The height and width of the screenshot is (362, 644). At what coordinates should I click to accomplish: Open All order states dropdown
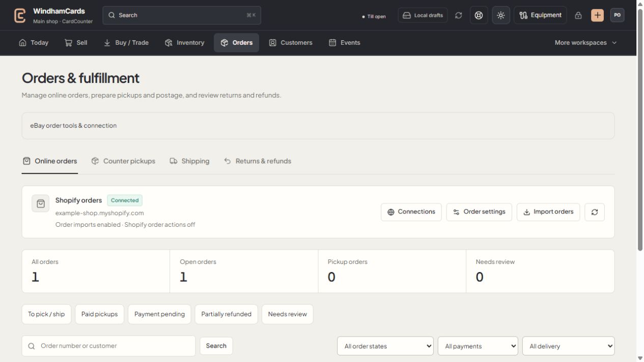click(x=385, y=346)
